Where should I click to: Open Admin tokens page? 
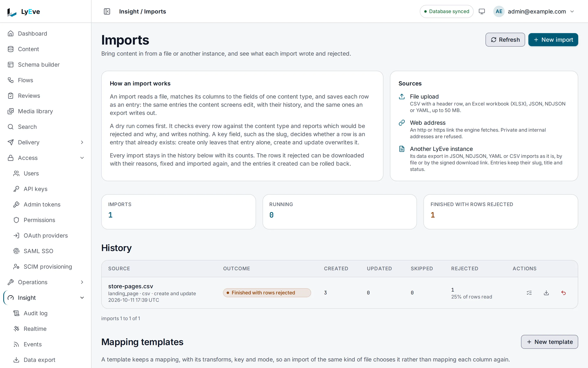(49, 204)
